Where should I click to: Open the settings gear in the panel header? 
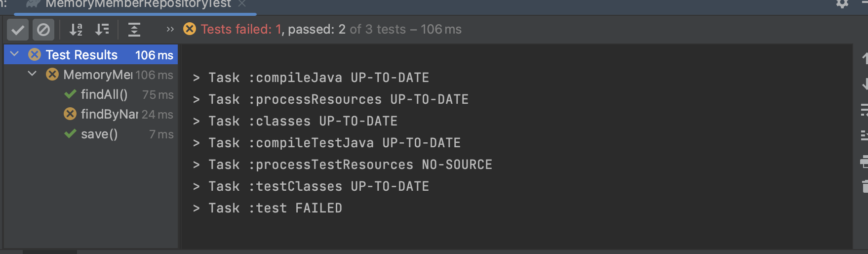[842, 4]
